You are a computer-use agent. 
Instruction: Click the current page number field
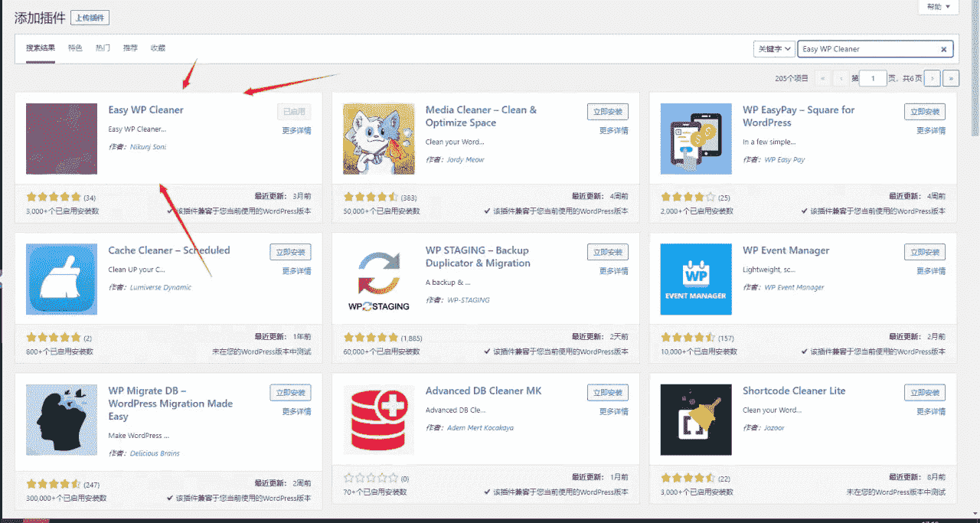point(873,78)
